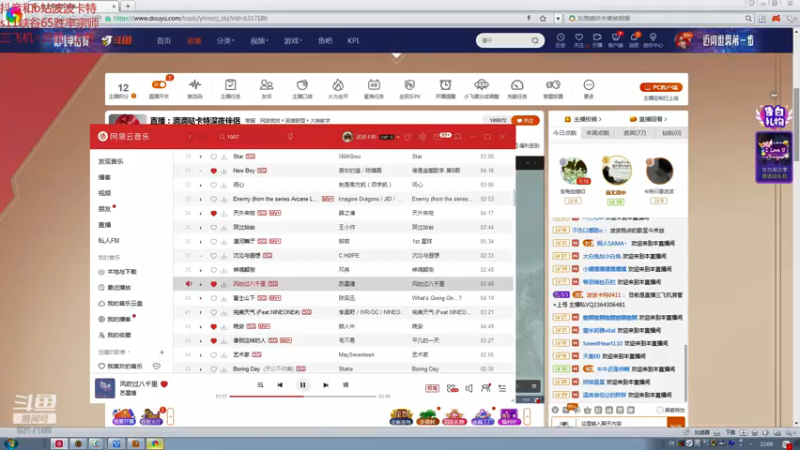Bookmark page with browser star icon
800x450 pixels.
pyautogui.click(x=543, y=18)
